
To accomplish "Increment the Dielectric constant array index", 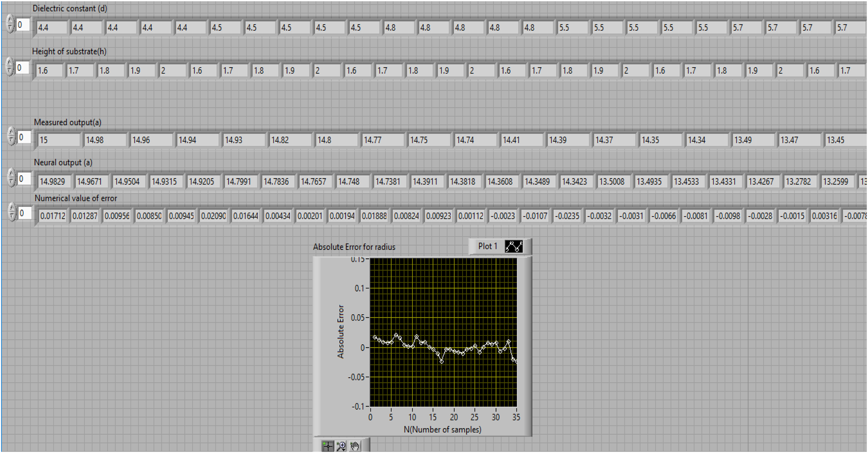I will point(10,20).
